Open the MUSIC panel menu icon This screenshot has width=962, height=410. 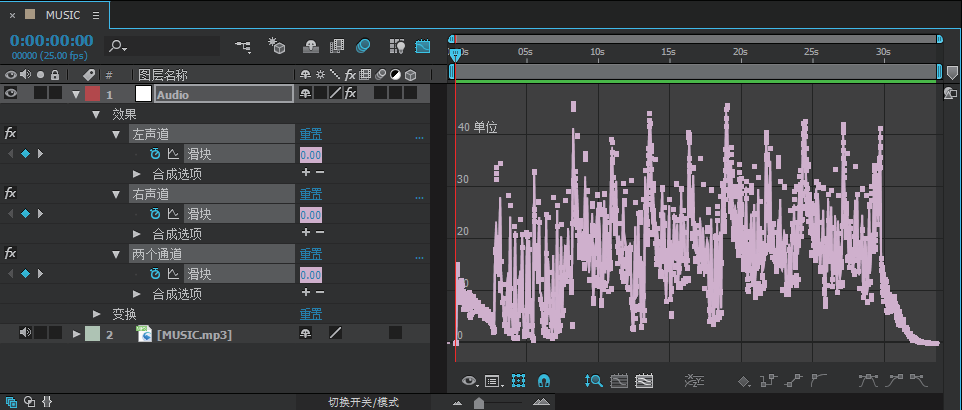(96, 16)
